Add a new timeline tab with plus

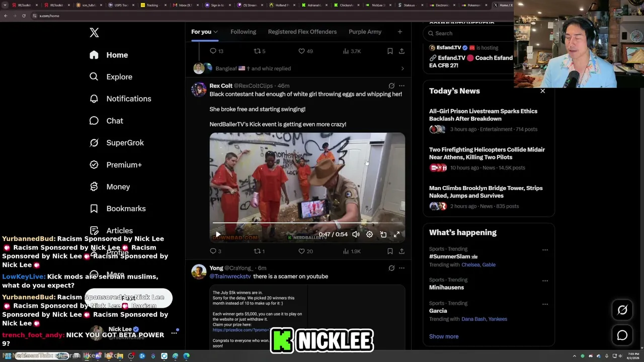[400, 32]
